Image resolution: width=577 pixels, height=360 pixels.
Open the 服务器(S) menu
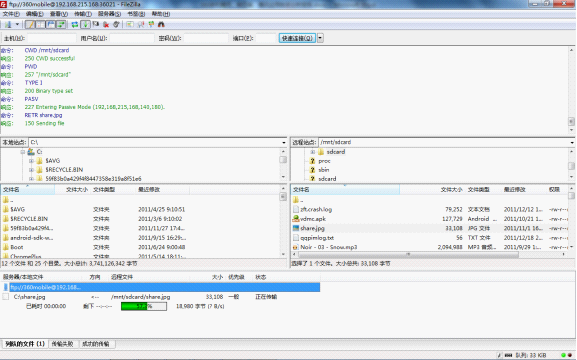(109, 14)
